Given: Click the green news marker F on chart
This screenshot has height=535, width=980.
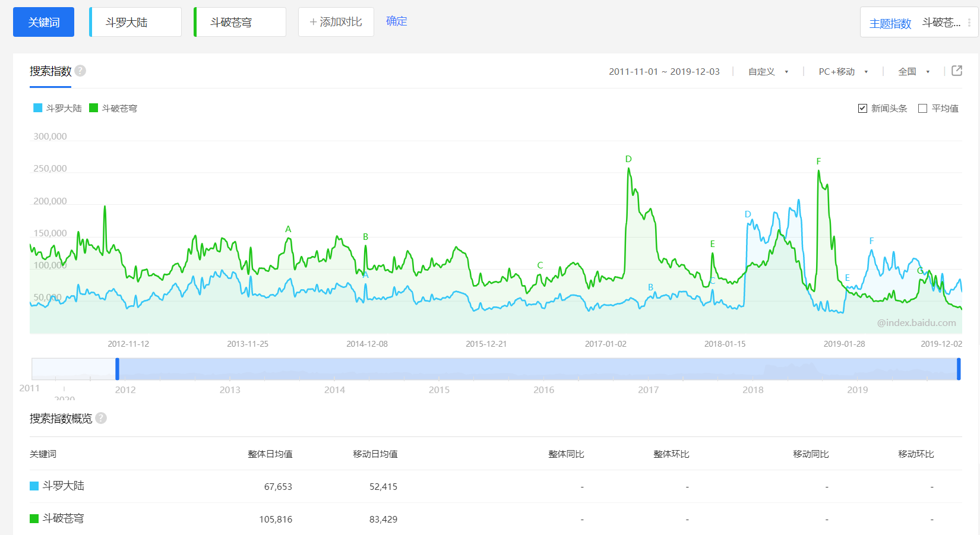Looking at the screenshot, I should (818, 162).
